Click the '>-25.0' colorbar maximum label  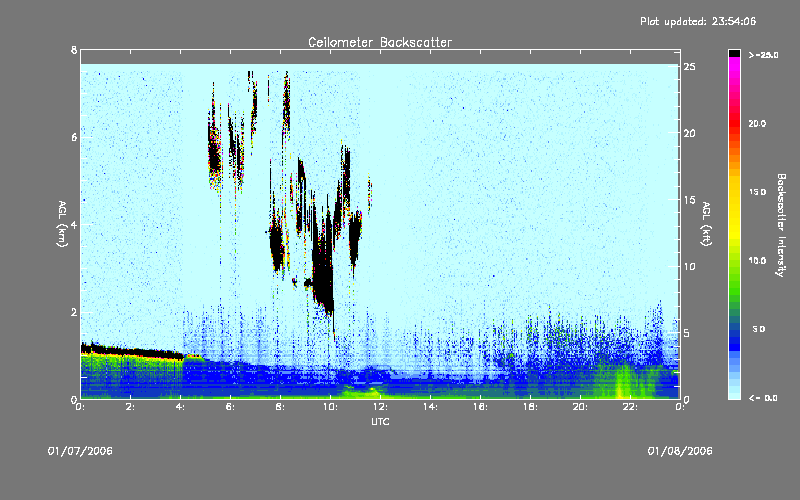pos(763,55)
